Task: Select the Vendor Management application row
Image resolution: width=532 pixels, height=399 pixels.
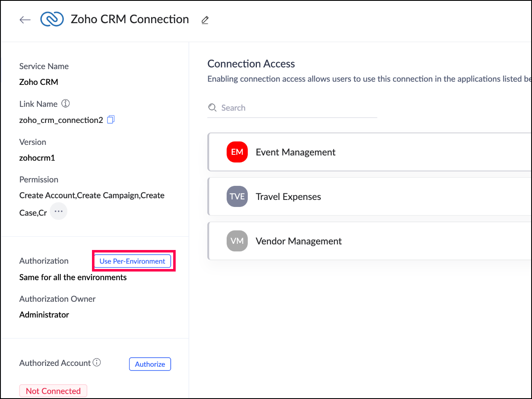Action: point(373,241)
